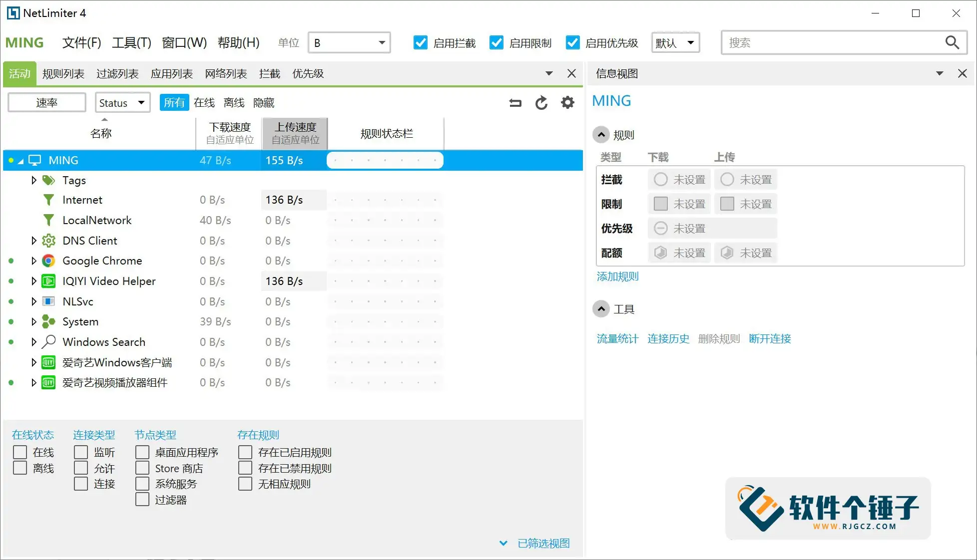
Task: Collapse the 规则 section in info view
Action: [601, 135]
